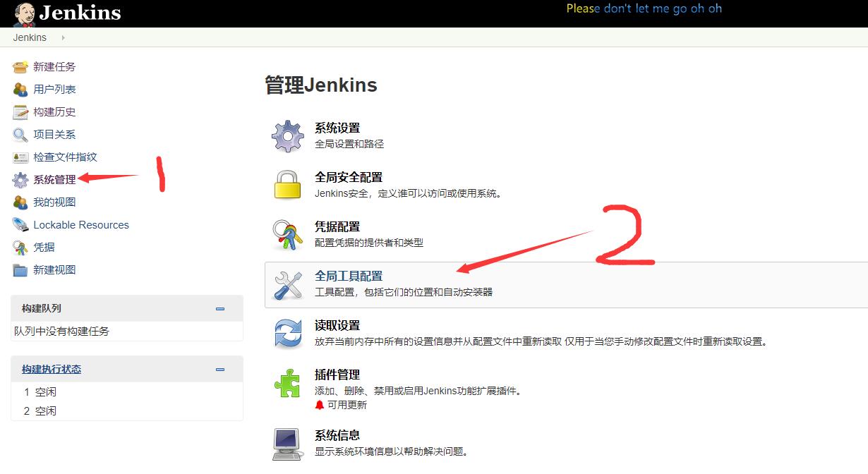Open the 插件管理 link

[337, 375]
